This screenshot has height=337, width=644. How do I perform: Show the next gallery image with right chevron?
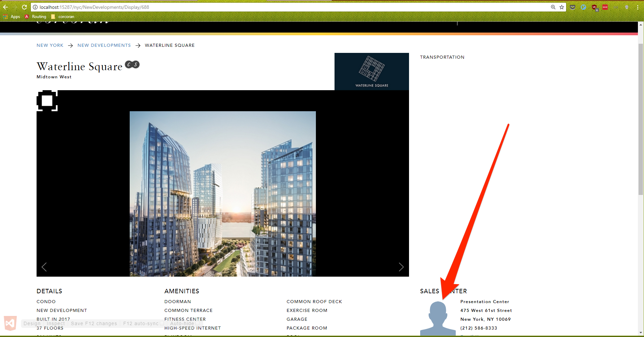click(401, 267)
